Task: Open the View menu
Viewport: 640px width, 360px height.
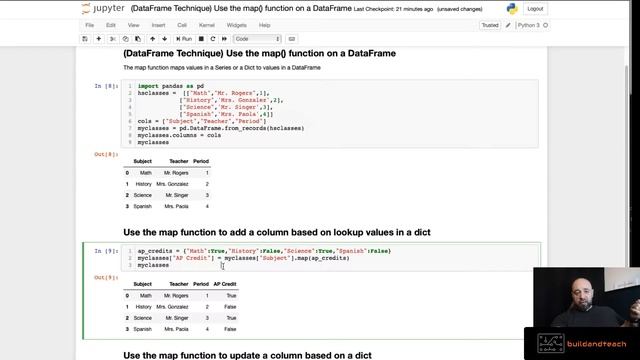Action: (x=133, y=25)
